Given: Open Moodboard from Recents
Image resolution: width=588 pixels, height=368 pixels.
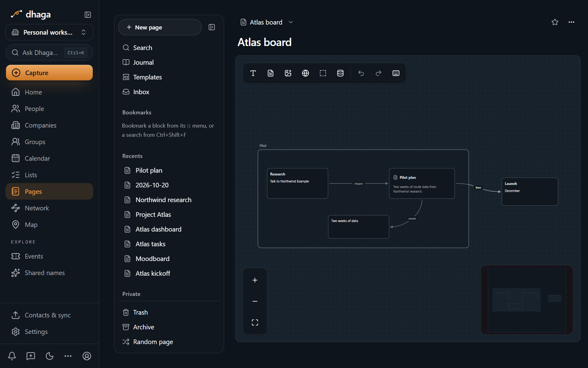Looking at the screenshot, I should click(x=169, y=259).
